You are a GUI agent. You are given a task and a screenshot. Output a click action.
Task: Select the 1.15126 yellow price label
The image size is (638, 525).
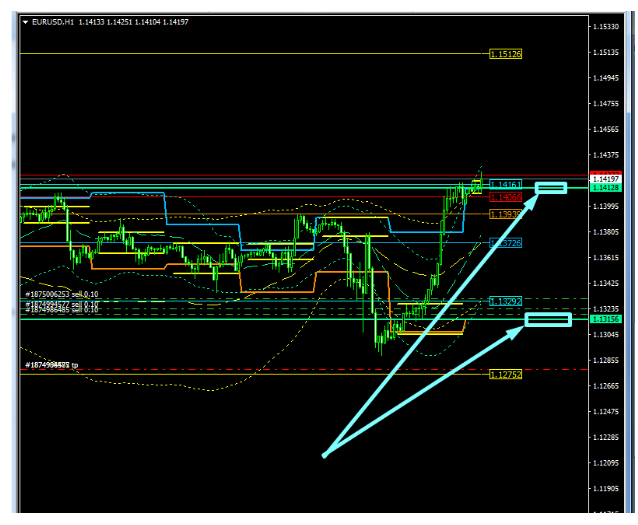pyautogui.click(x=505, y=53)
